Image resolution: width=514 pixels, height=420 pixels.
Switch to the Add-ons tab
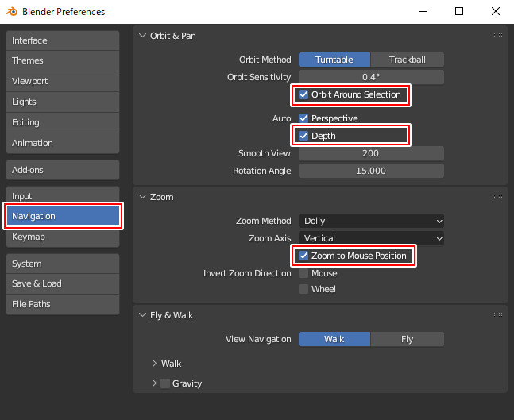pos(63,170)
